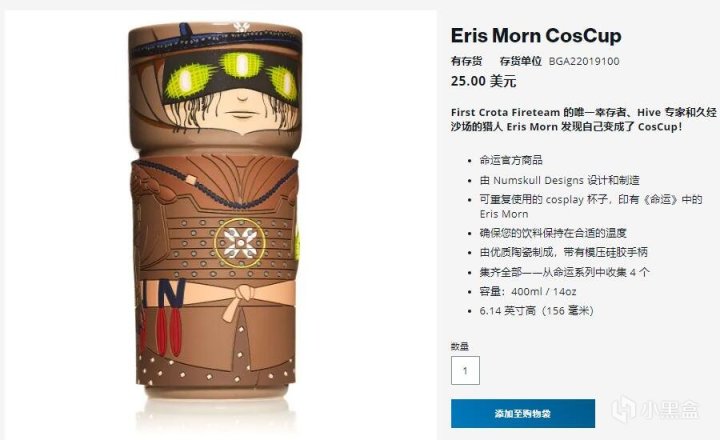Screen dimensions: 720x440
Task: Click the 由优质陶瓷制成 bullet item
Action: point(564,252)
